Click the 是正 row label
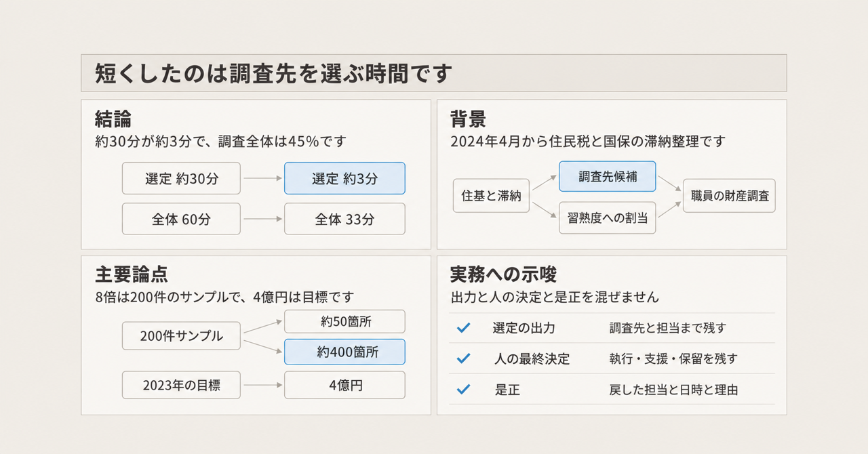Image resolution: width=868 pixels, height=454 pixels. (507, 390)
